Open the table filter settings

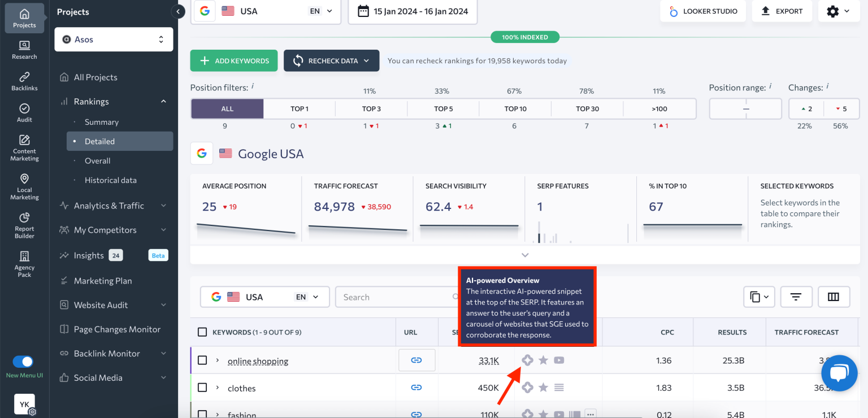click(796, 297)
